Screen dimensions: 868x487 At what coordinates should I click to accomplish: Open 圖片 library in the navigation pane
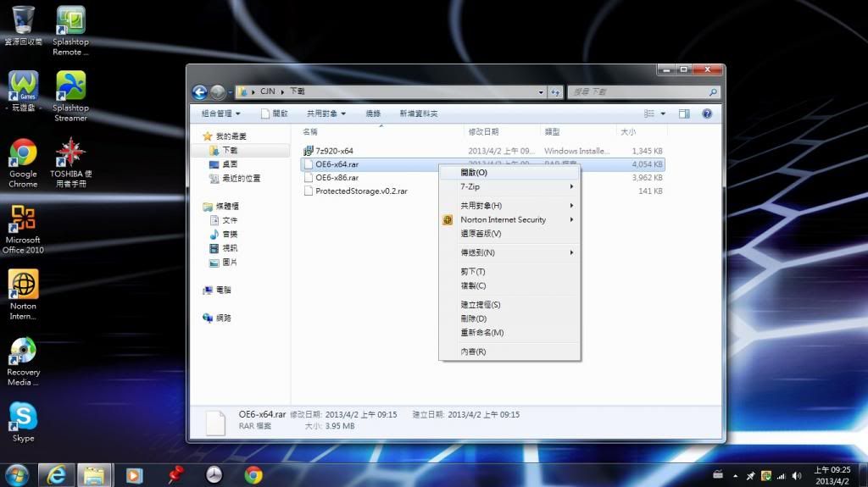pyautogui.click(x=224, y=263)
